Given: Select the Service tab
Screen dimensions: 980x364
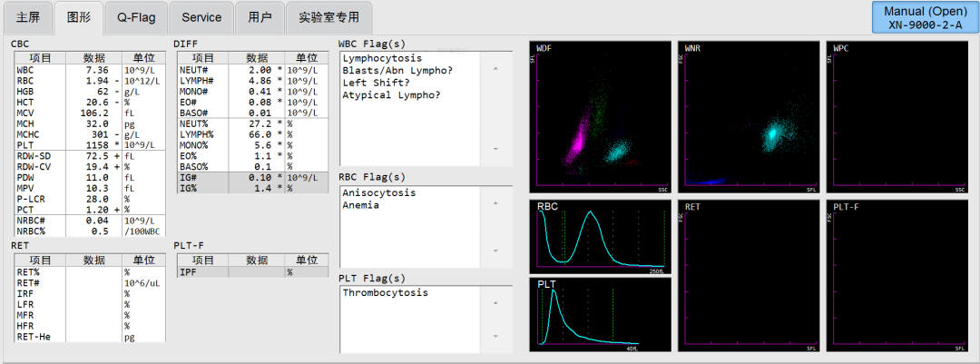Looking at the screenshot, I should (x=201, y=17).
